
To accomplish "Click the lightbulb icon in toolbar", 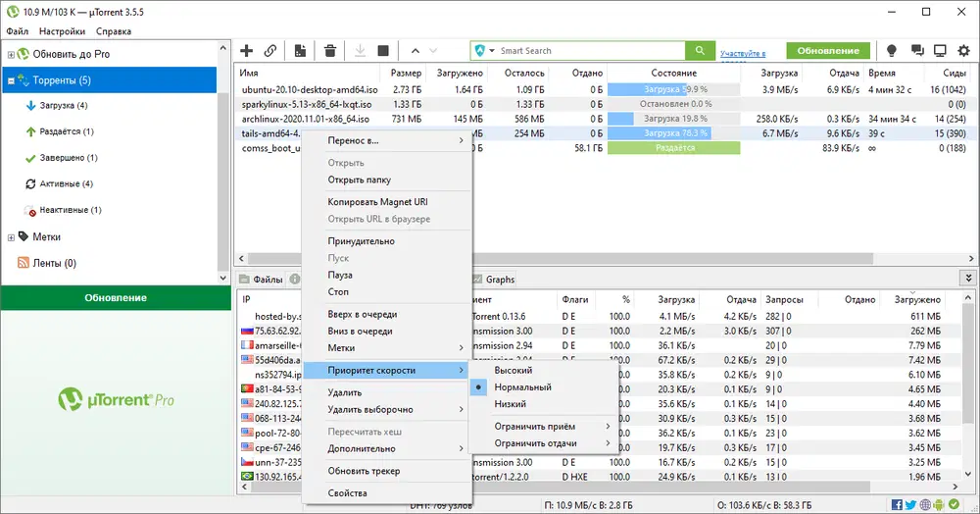I will click(892, 51).
